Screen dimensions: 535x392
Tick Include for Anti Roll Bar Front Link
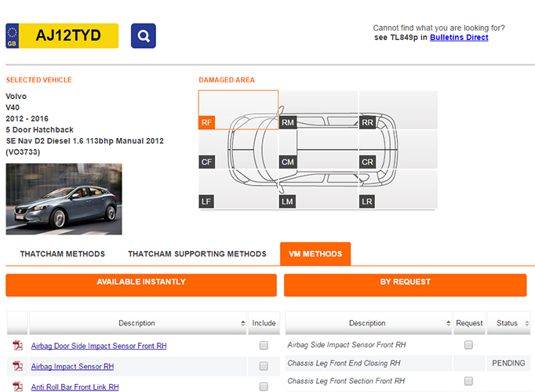[264, 387]
